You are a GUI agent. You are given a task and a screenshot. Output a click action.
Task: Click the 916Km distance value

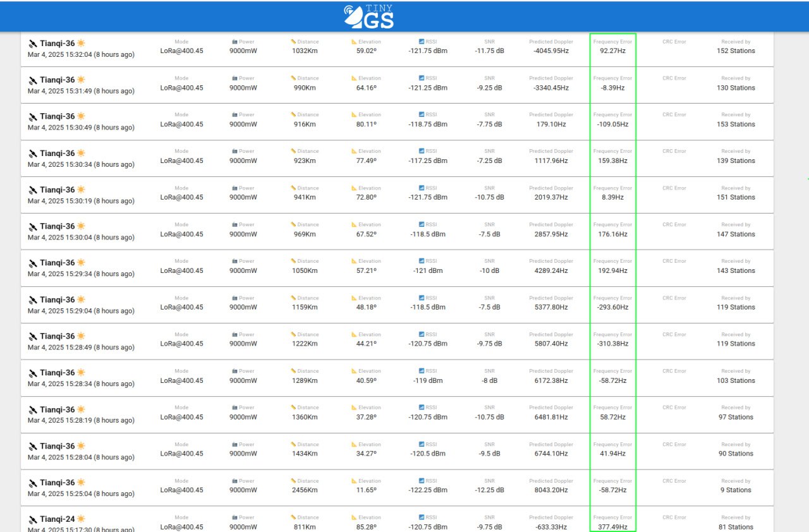coord(305,124)
